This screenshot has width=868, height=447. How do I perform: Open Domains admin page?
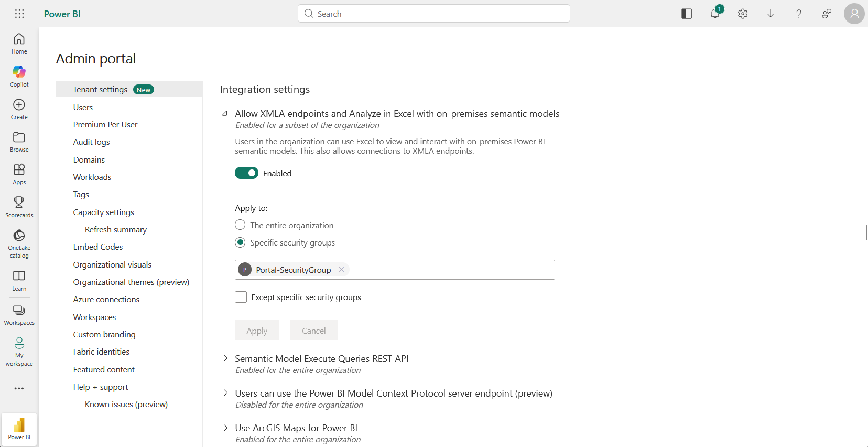point(89,159)
